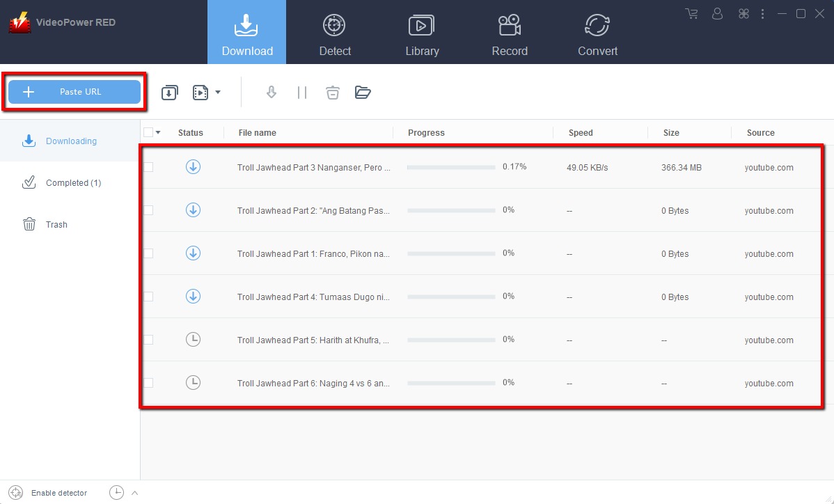Click the Paste URL button
This screenshot has height=504, width=834.
74,92
